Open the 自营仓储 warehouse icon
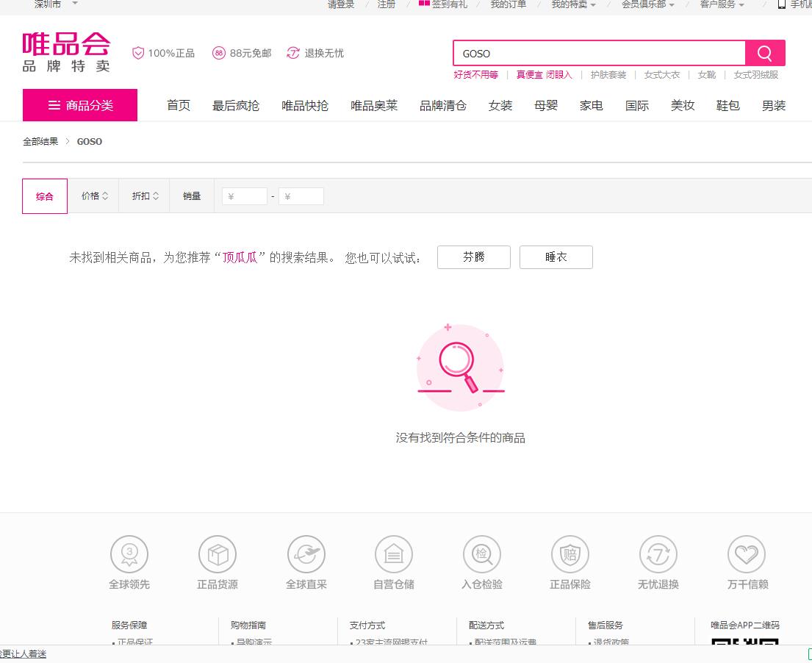This screenshot has width=812, height=663. tap(394, 554)
